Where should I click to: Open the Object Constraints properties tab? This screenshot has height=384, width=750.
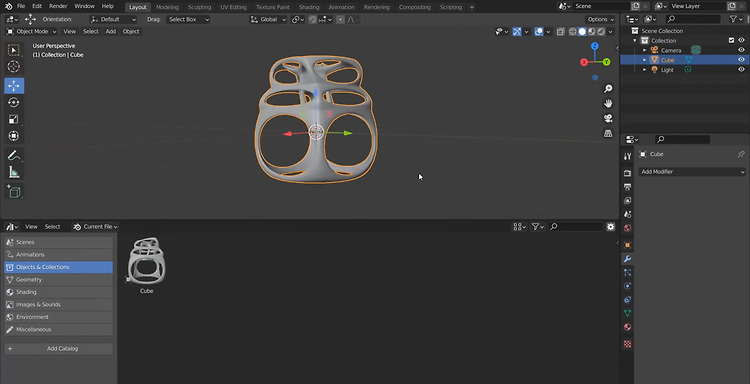pyautogui.click(x=628, y=300)
